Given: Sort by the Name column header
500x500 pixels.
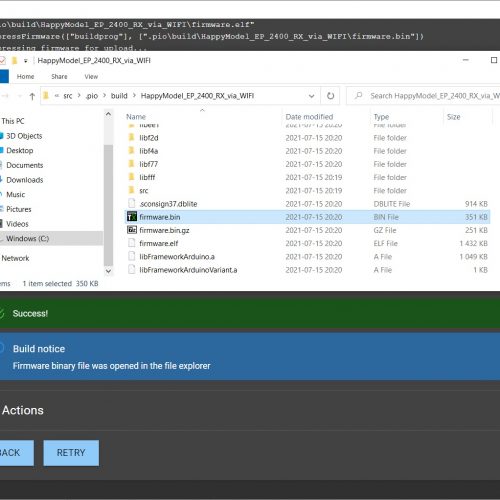Looking at the screenshot, I should (x=136, y=117).
